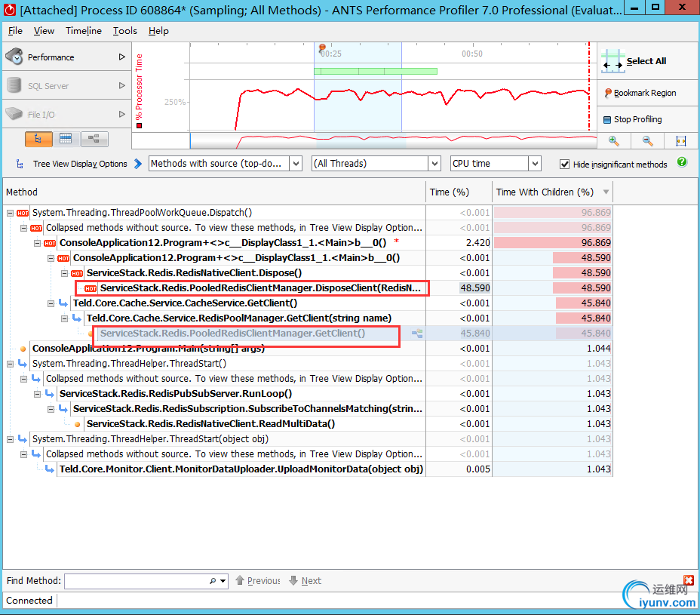Open Find Method history dropdown arrow
The image size is (700, 615).
[223, 581]
